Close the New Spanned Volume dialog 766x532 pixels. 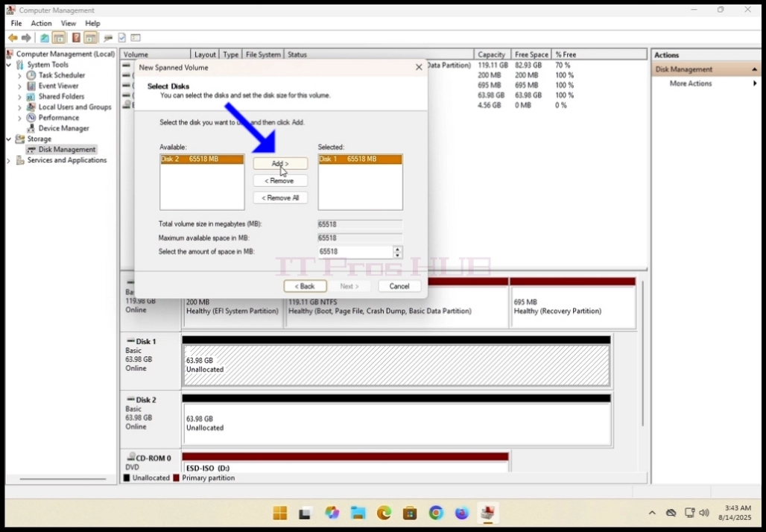[x=419, y=67]
